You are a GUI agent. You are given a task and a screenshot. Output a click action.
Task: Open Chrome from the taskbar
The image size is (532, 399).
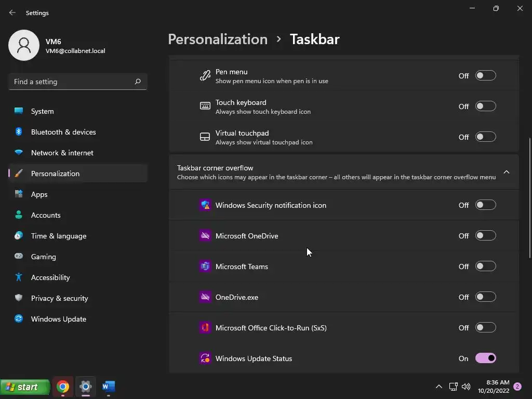[63, 387]
